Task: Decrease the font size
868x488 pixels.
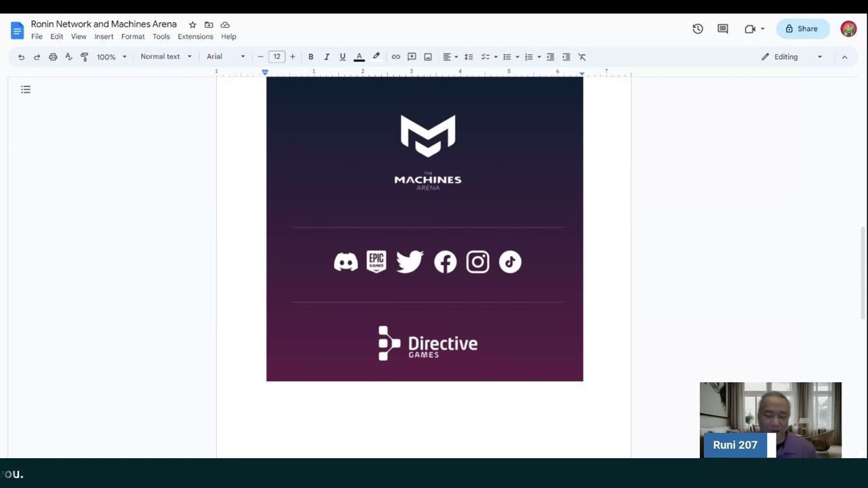Action: 260,57
